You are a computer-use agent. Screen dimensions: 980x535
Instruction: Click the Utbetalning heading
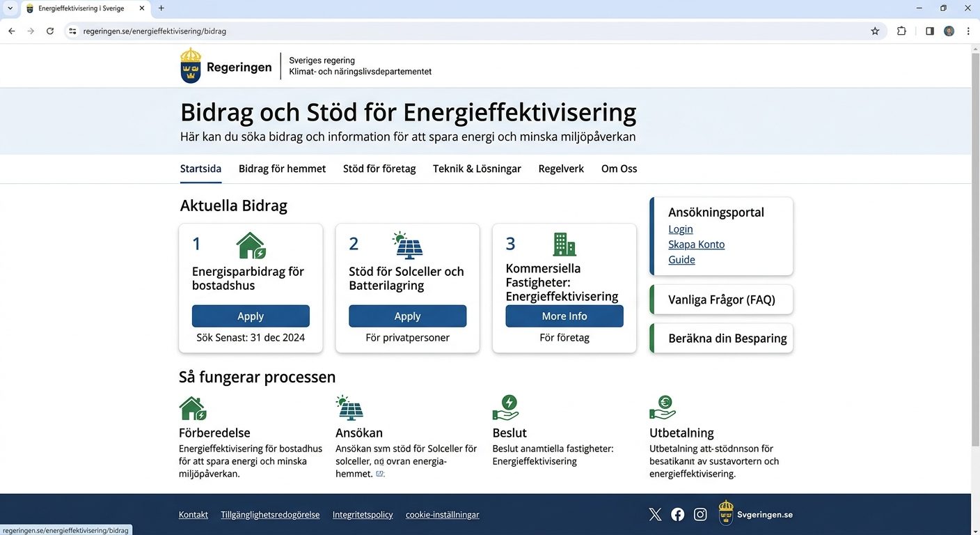click(x=681, y=433)
